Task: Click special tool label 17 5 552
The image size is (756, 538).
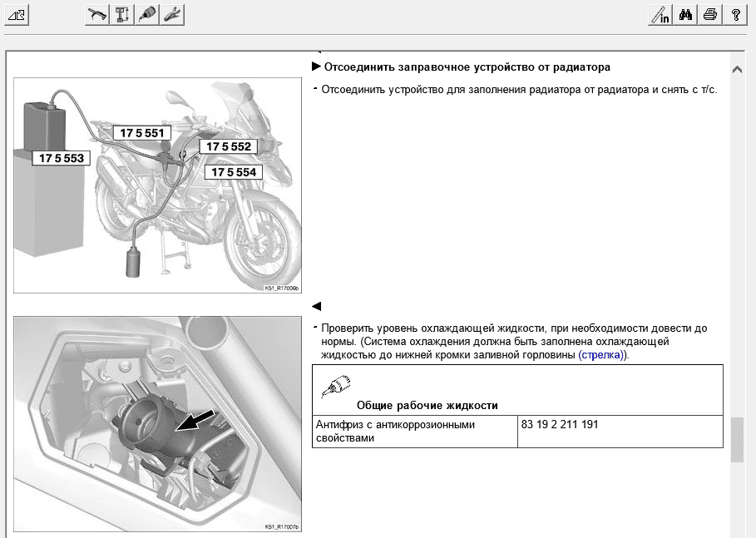Action: [x=229, y=146]
